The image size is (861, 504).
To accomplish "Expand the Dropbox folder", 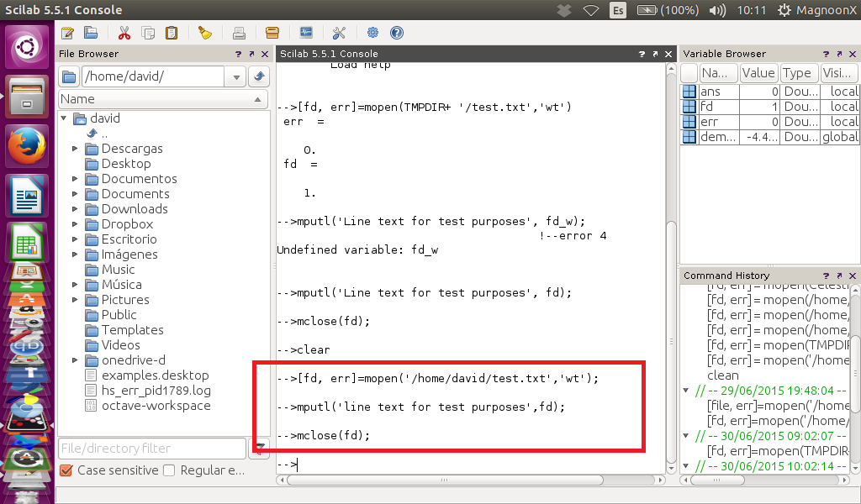I will click(x=75, y=224).
